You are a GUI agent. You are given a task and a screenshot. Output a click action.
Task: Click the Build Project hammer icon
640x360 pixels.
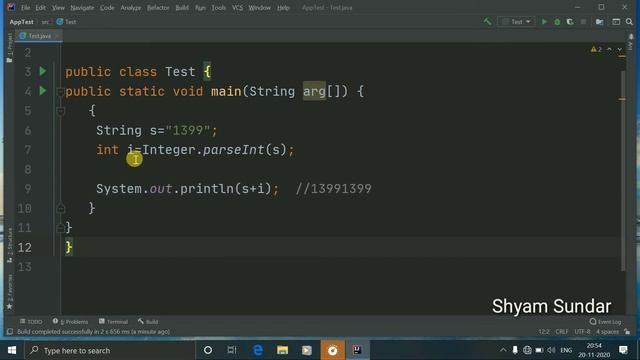point(487,22)
